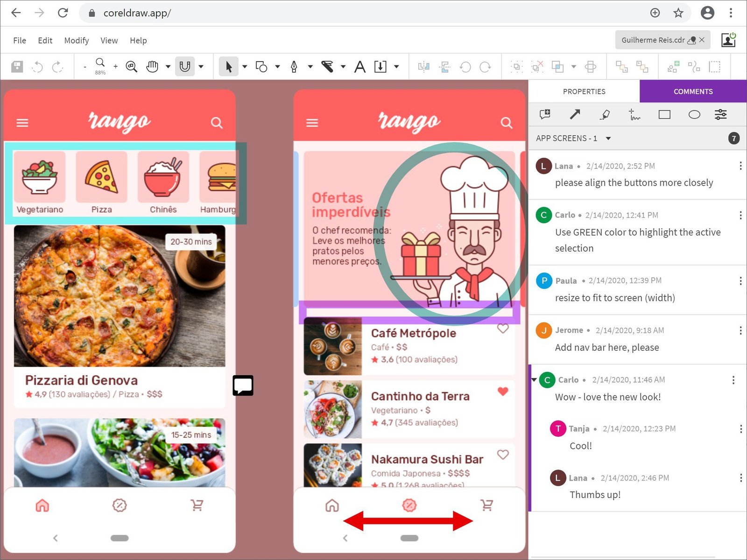The width and height of the screenshot is (747, 560).
Task: Toggle the Snap magnet button
Action: click(x=185, y=67)
